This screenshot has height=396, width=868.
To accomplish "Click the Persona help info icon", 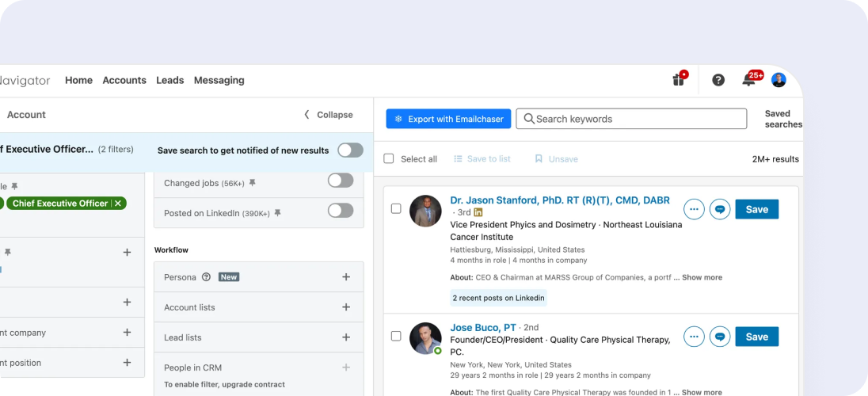I will click(206, 277).
